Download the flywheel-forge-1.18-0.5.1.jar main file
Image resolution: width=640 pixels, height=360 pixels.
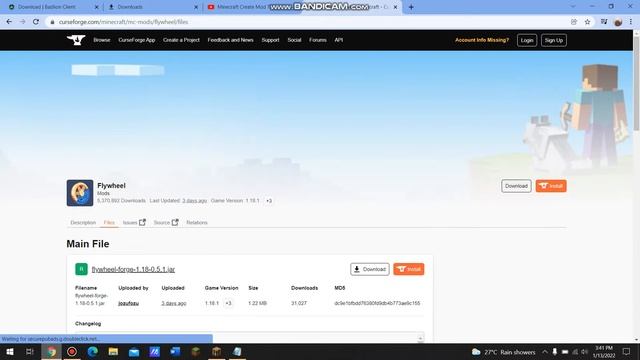point(370,269)
